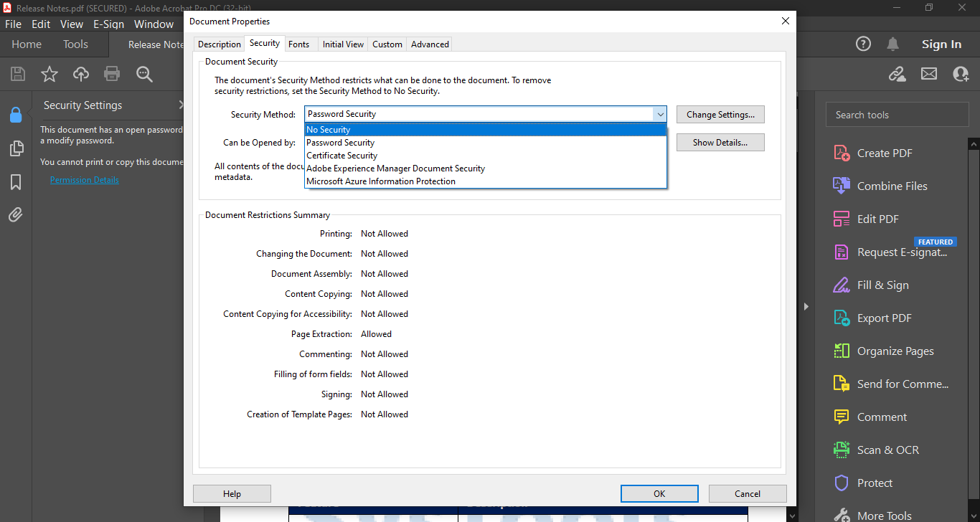Choose Adobe Experience Manager Document Security
This screenshot has width=980, height=522.
point(486,169)
